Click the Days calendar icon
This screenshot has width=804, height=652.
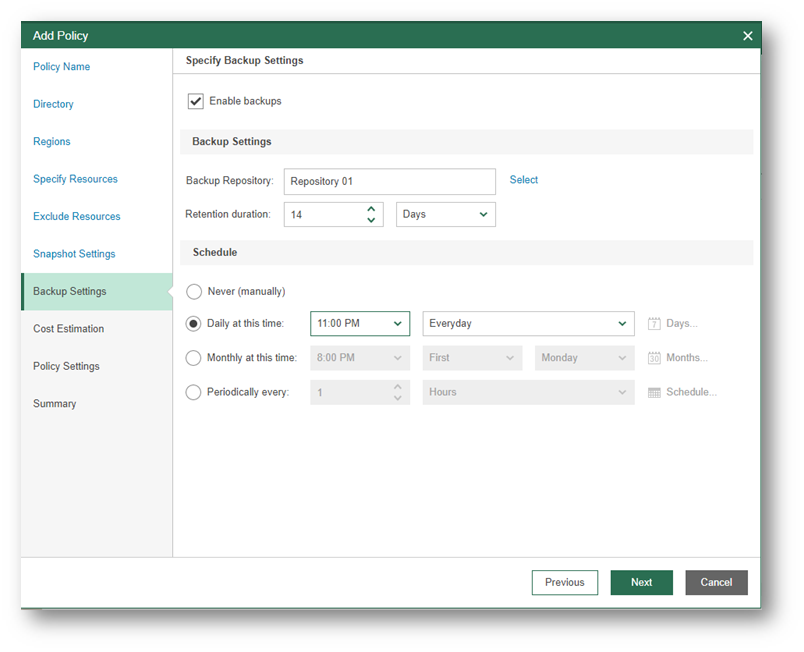pyautogui.click(x=654, y=324)
